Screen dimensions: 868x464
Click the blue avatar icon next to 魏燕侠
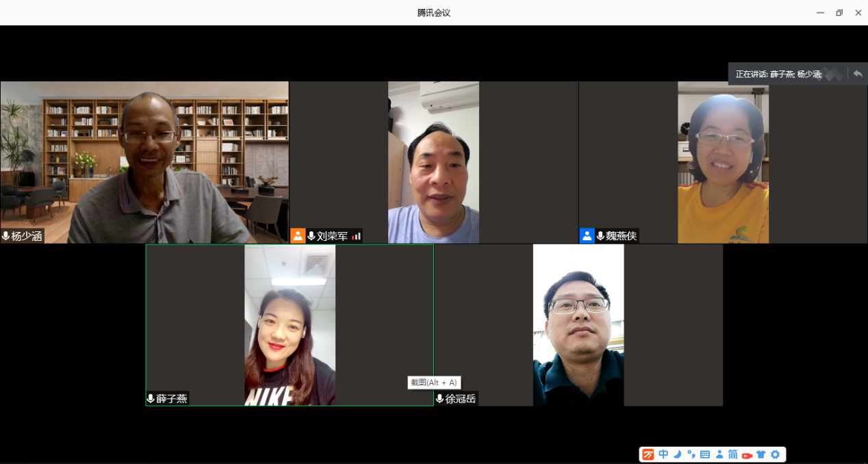click(x=587, y=236)
